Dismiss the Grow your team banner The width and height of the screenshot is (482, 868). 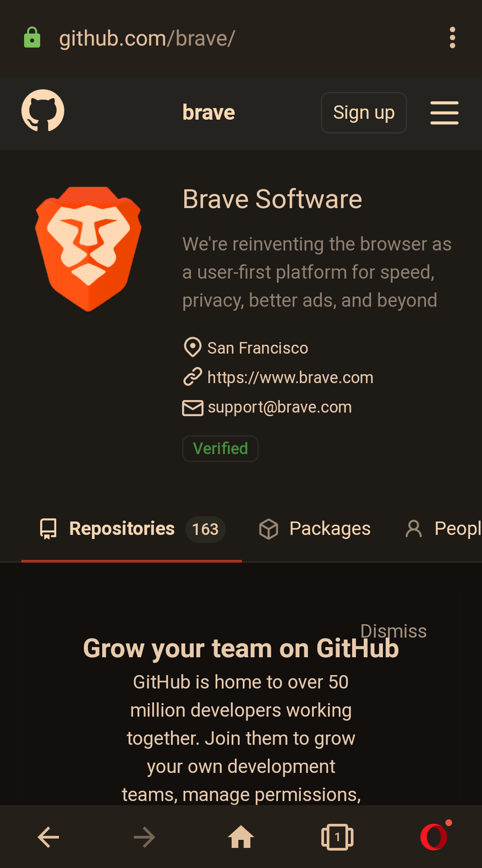click(x=393, y=631)
